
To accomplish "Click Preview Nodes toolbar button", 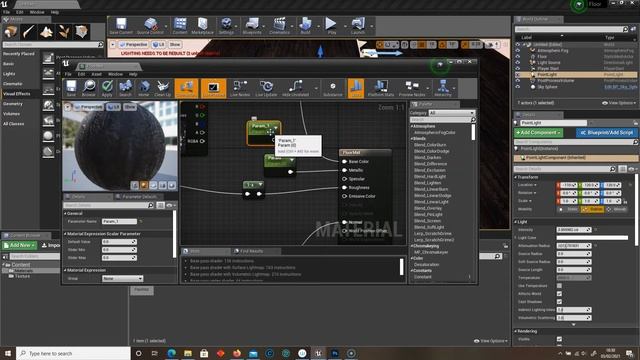I will 412,88.
